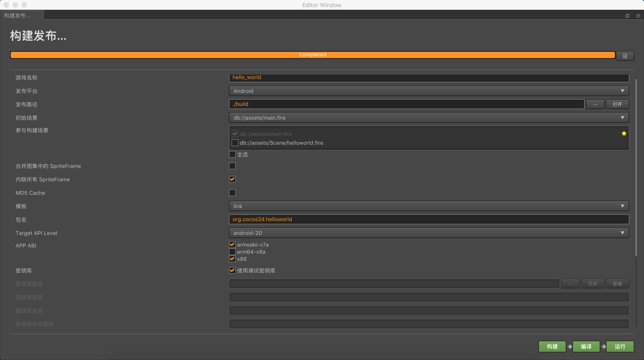Toggle the 全选 select all checkbox

pyautogui.click(x=232, y=154)
